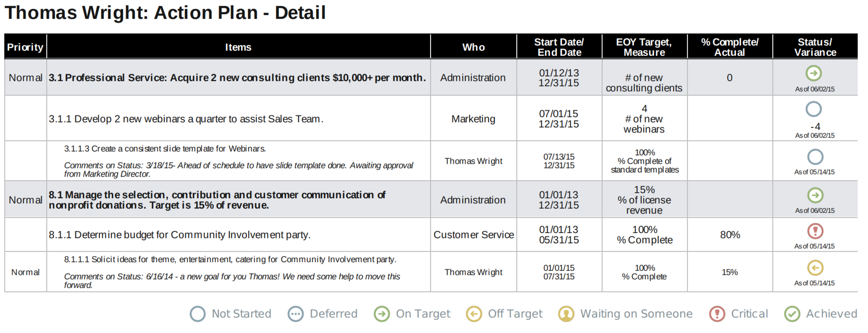Click the Status/Variance column header
868x333 pixels.
(815, 47)
